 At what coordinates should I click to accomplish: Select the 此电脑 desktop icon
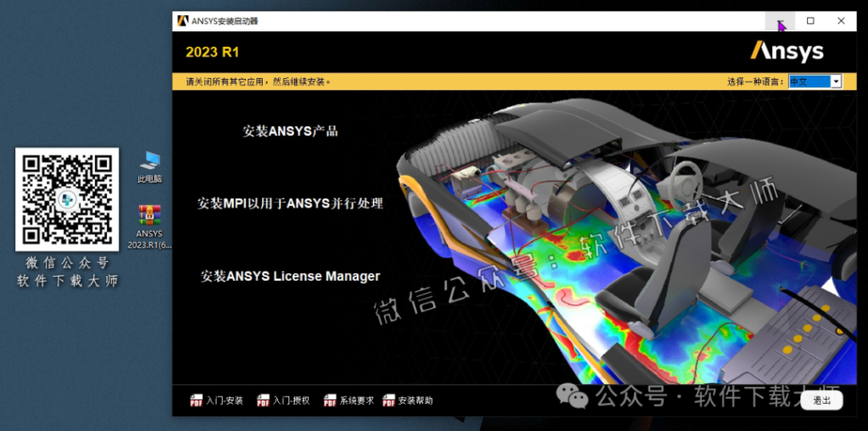pyautogui.click(x=150, y=167)
